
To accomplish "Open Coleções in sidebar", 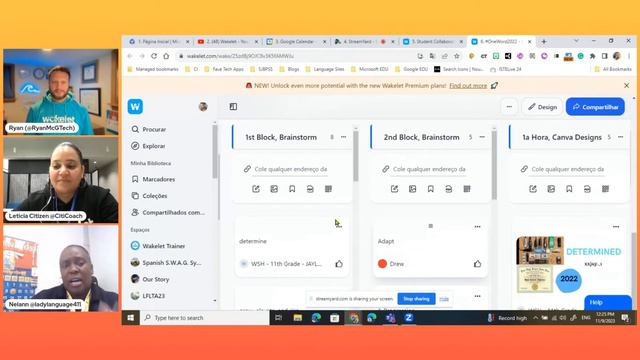I will (149, 196).
